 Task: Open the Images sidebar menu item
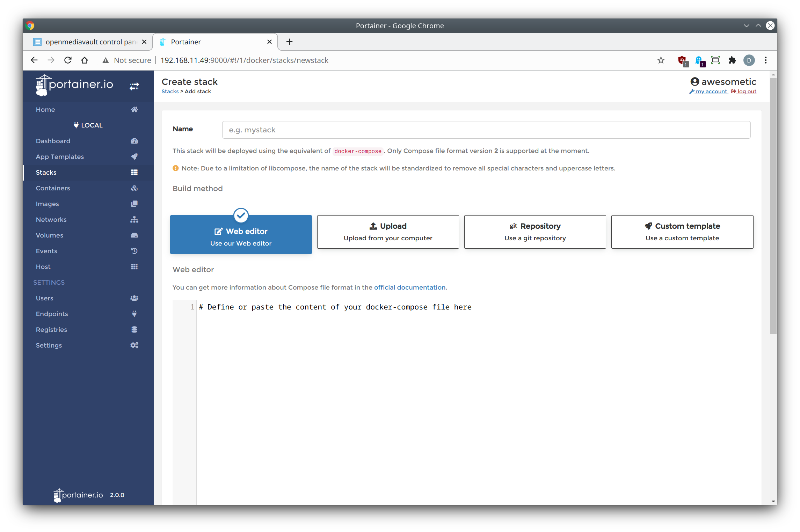click(48, 204)
